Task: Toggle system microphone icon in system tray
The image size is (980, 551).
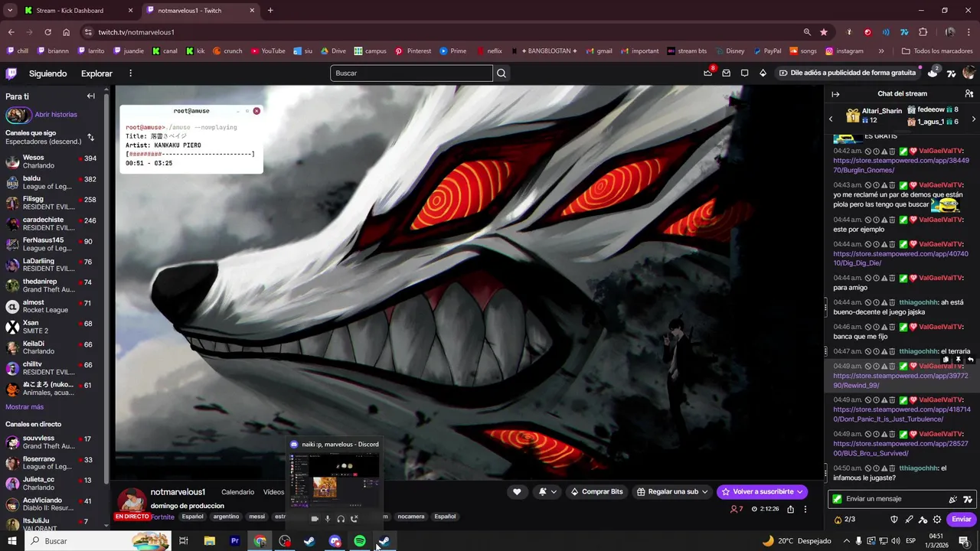Action: (x=858, y=541)
